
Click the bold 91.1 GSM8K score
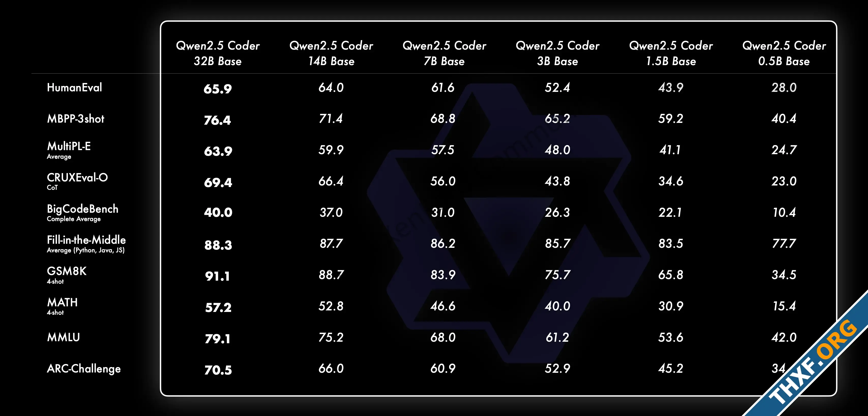(217, 276)
